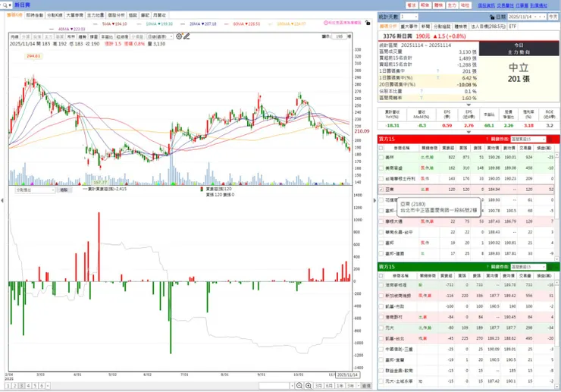Open the 重大事件 tab
This screenshot has height=392, width=561.
(x=409, y=27)
